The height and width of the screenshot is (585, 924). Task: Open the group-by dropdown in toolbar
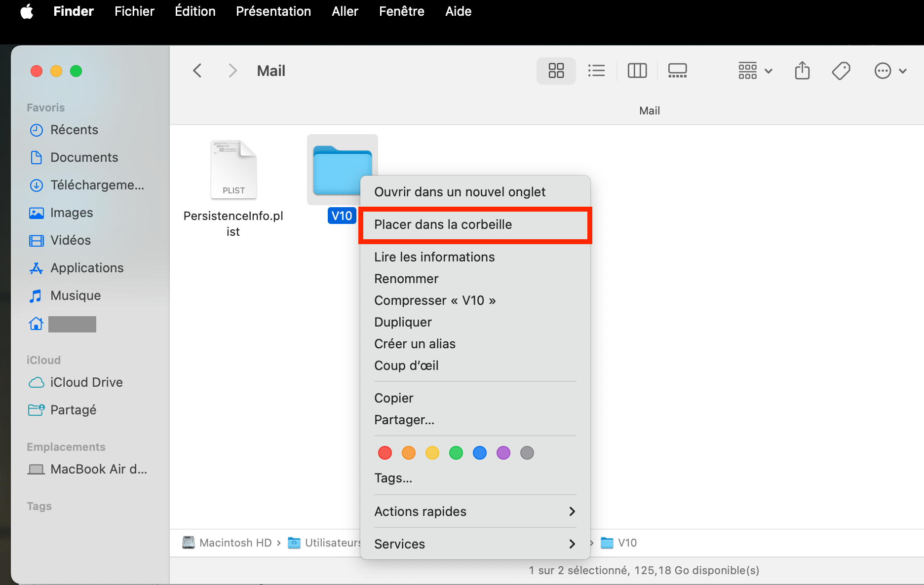[x=755, y=71]
